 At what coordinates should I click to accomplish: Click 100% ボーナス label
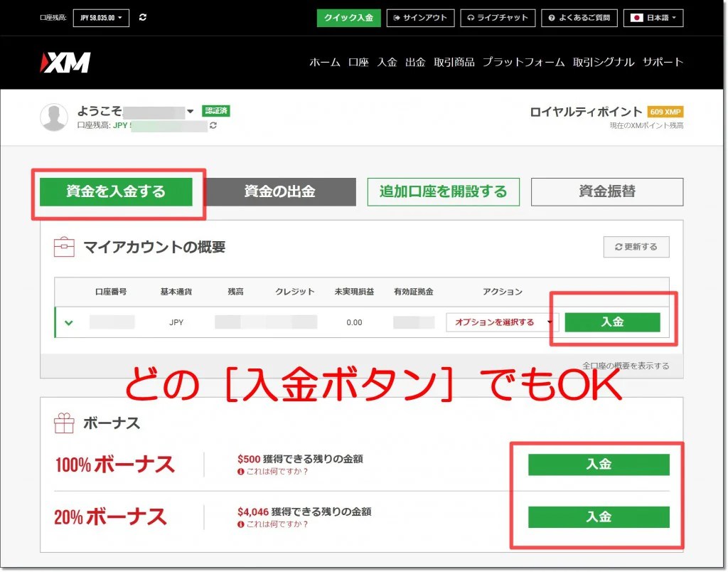click(115, 465)
